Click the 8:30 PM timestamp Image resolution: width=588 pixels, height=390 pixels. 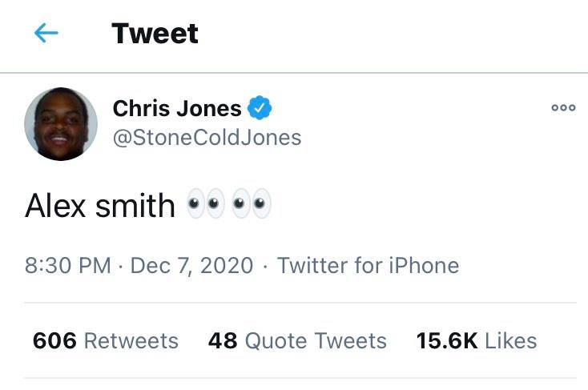(68, 266)
